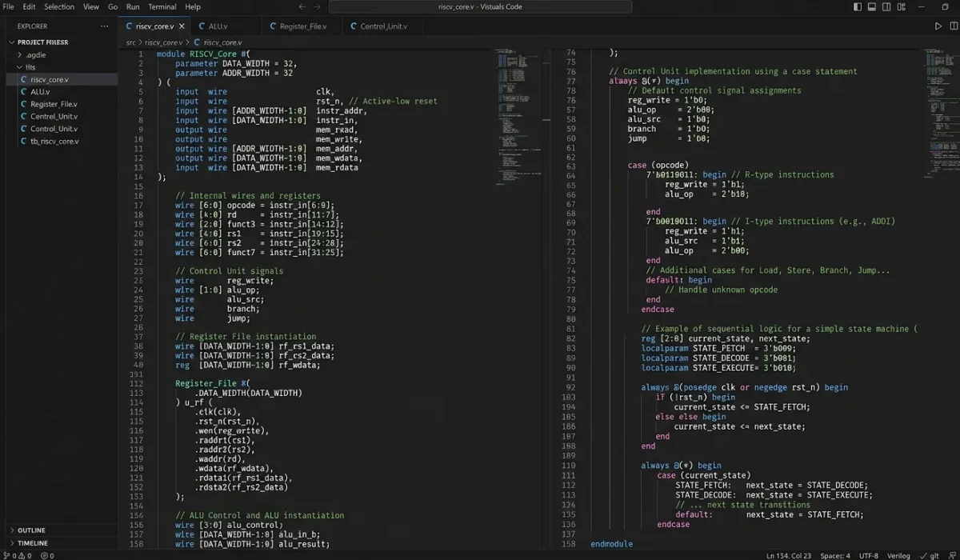Open the Edit menu
Image resolution: width=960 pixels, height=560 pixels.
click(29, 6)
